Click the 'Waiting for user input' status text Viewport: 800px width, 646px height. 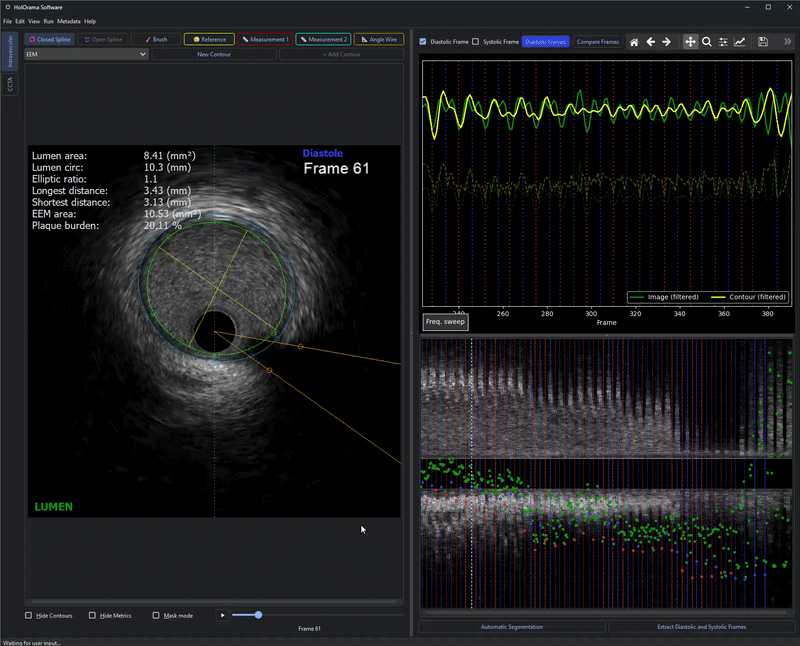[x=32, y=642]
